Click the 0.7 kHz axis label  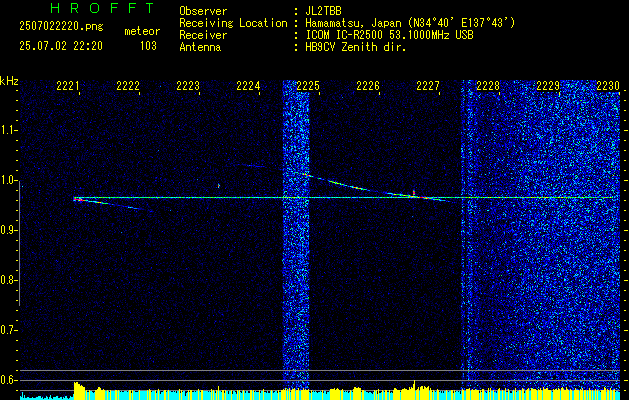pyautogui.click(x=8, y=330)
